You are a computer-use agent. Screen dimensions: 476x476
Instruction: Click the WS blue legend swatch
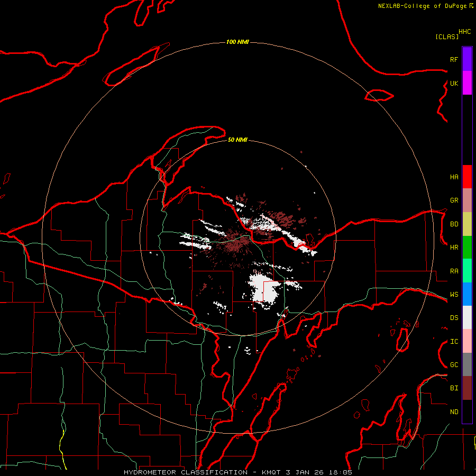coord(467,294)
